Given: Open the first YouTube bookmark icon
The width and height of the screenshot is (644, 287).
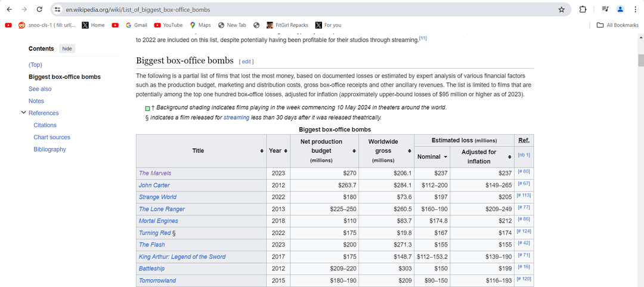Looking at the screenshot, I should click(x=8, y=25).
